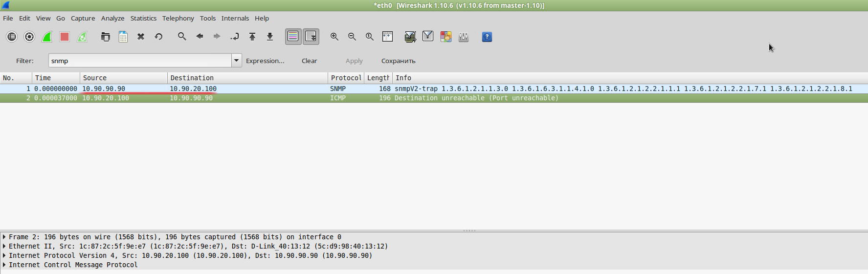868x274 pixels.
Task: Sort by the Protocol column header
Action: point(346,78)
